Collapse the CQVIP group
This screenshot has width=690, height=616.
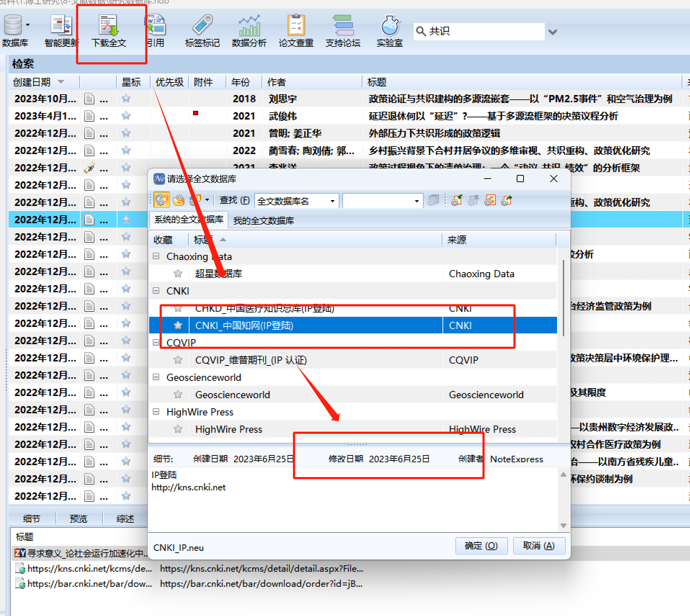(x=156, y=342)
